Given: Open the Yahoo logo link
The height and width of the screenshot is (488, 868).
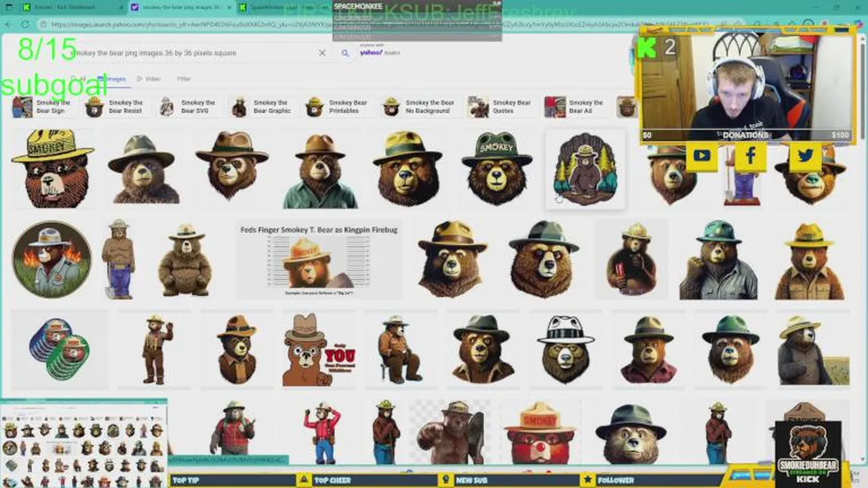Looking at the screenshot, I should (x=380, y=52).
